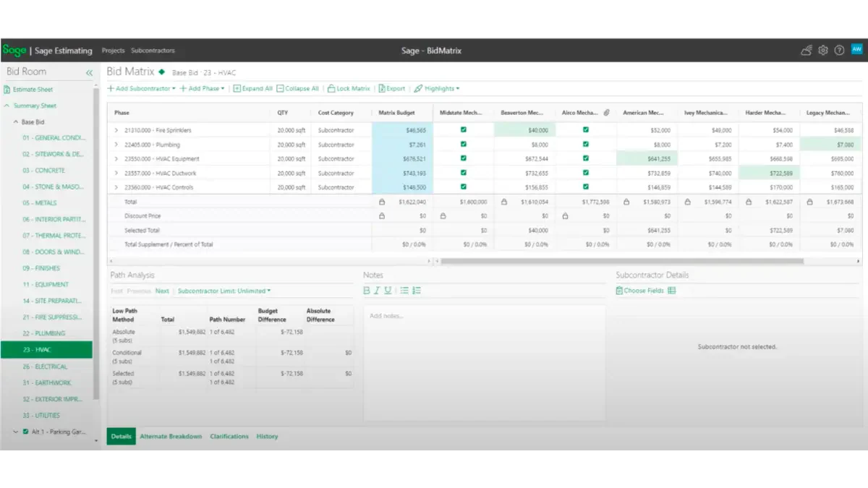
Task: Toggle Midstate checkbox for HVAC Ductwork row
Action: point(464,173)
